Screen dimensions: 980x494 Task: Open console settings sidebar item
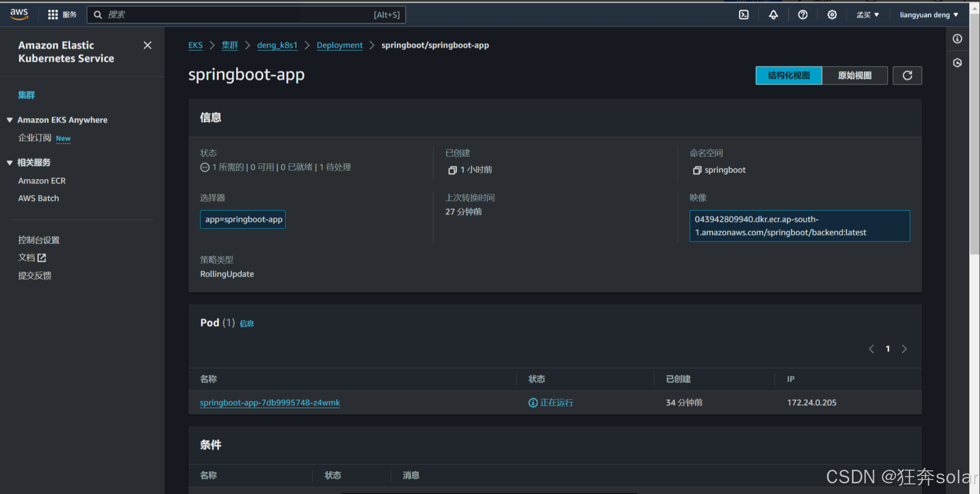coord(39,240)
